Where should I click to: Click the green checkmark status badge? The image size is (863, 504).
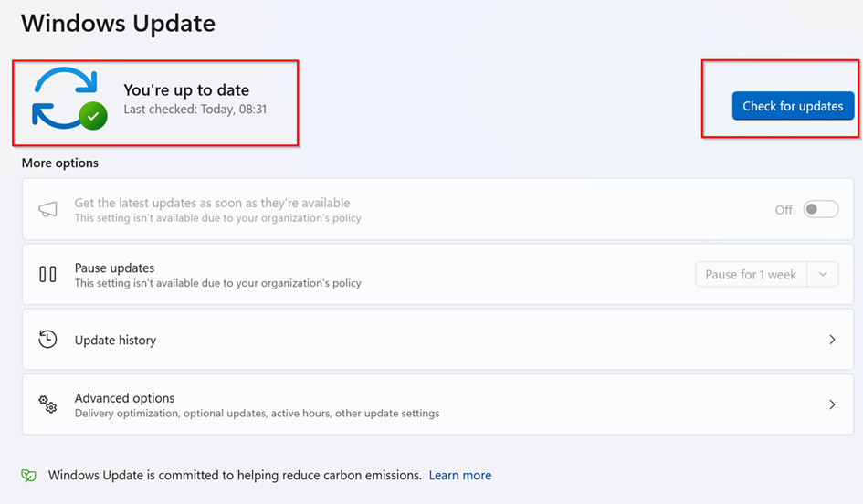(92, 115)
